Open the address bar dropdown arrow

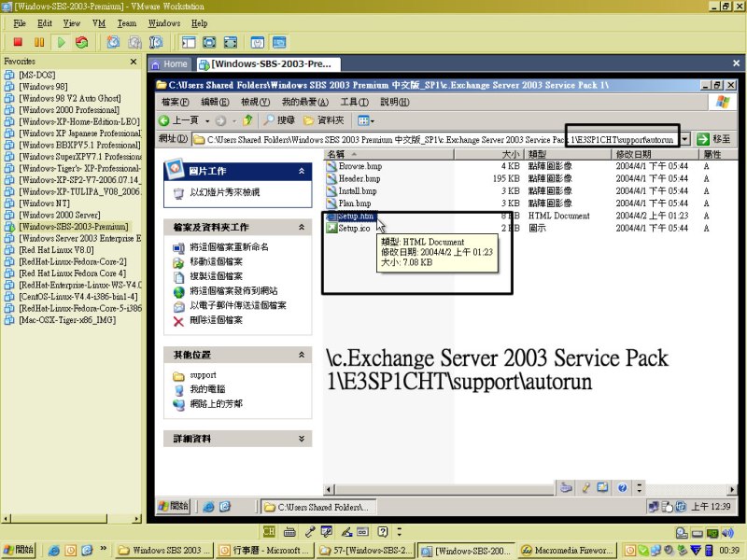pos(685,139)
